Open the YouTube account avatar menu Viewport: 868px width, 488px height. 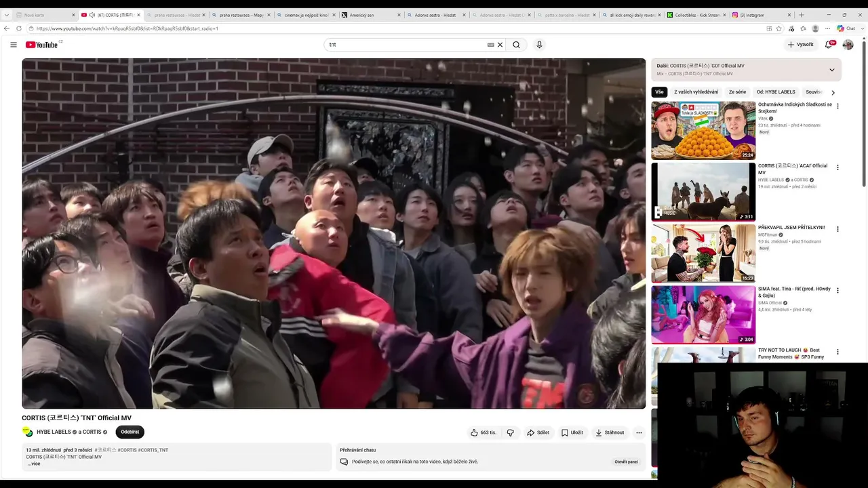pyautogui.click(x=848, y=45)
